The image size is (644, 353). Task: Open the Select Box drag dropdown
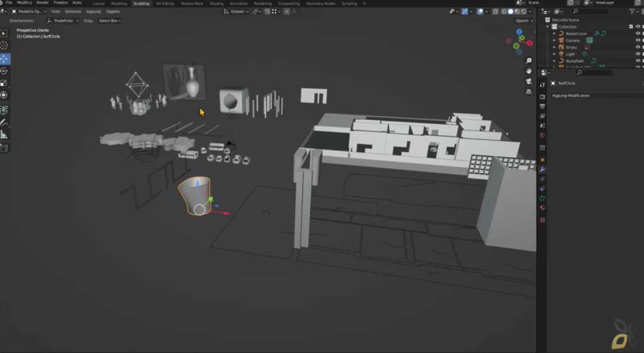(x=109, y=21)
